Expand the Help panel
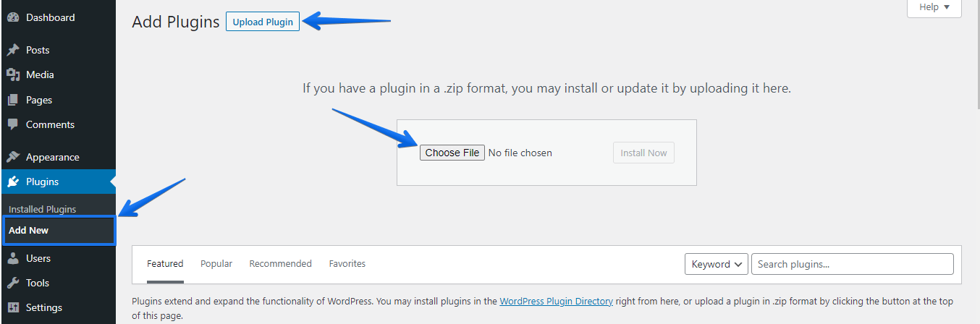 (934, 7)
